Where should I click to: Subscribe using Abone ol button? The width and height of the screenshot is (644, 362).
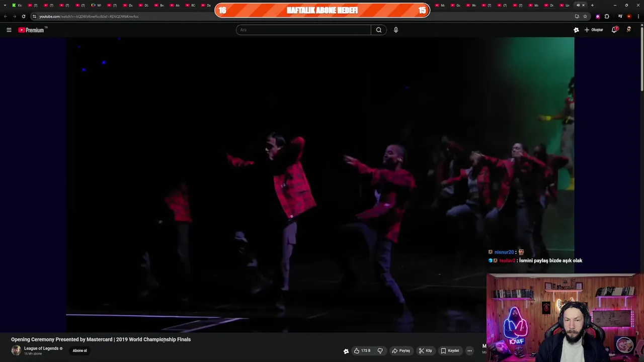[x=79, y=350]
